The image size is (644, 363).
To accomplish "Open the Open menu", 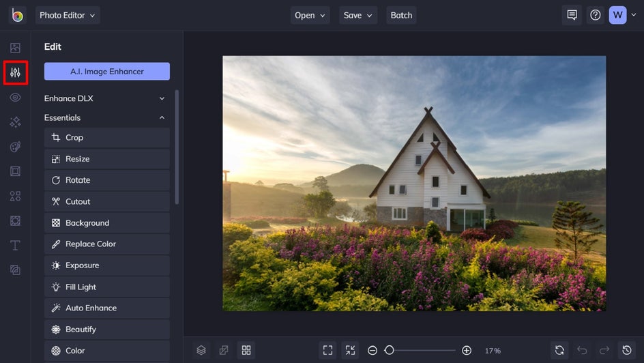I will (310, 15).
